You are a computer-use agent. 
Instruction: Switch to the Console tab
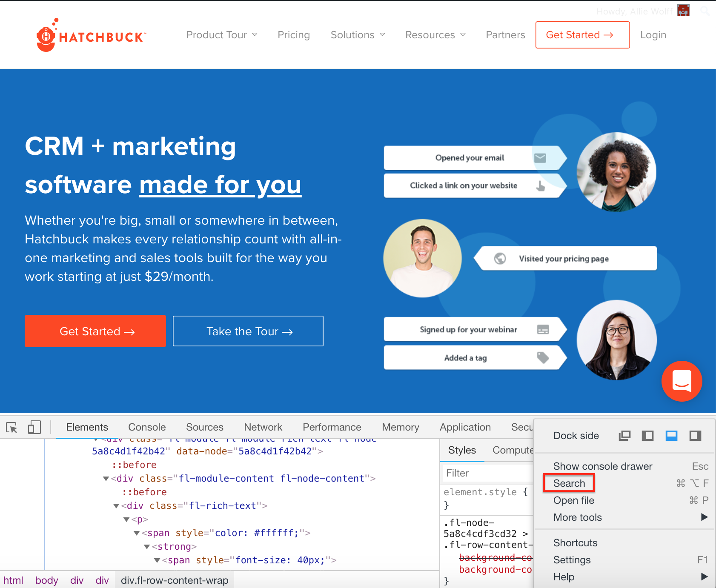tap(147, 427)
